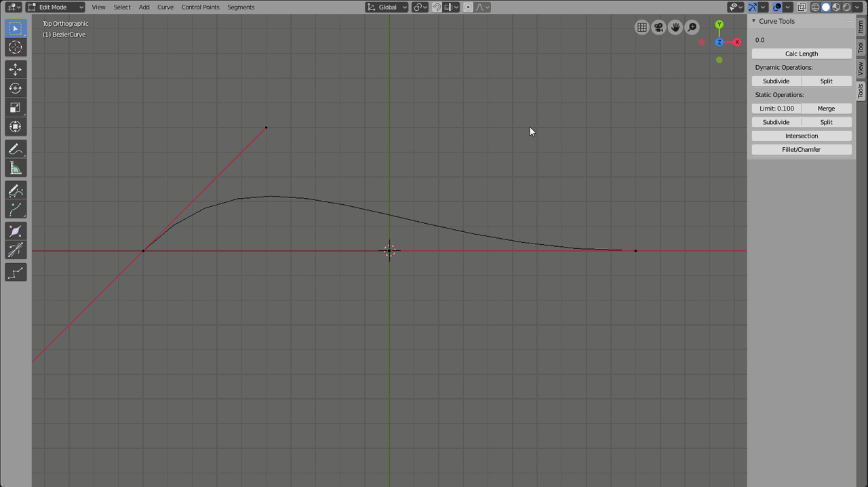Select the Measure tool
Viewport: 868px width, 487px height.
(16, 168)
